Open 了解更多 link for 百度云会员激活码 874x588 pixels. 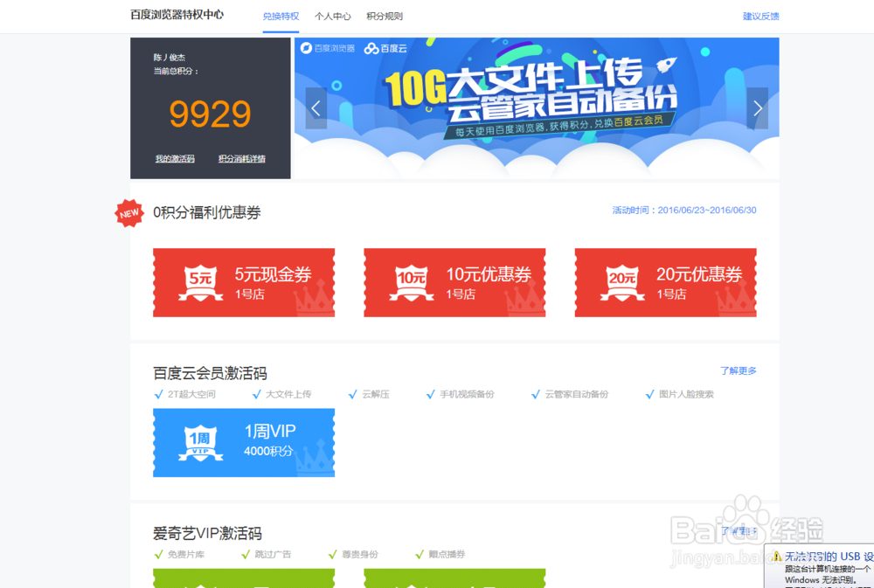coord(738,370)
